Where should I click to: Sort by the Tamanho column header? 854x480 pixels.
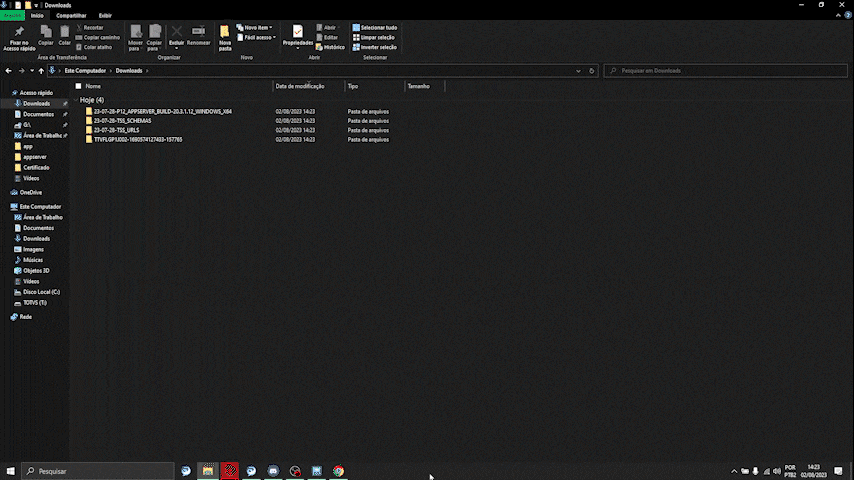coord(419,86)
